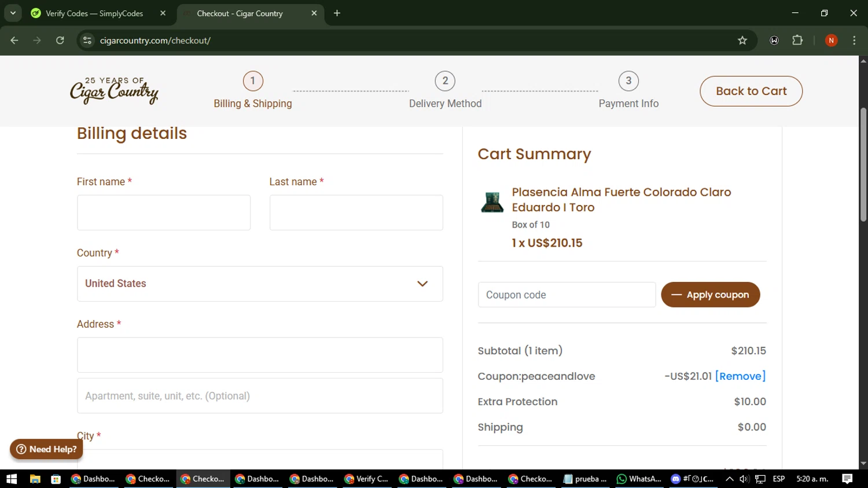
Task: Bookmark this page with the star icon
Action: (x=742, y=41)
